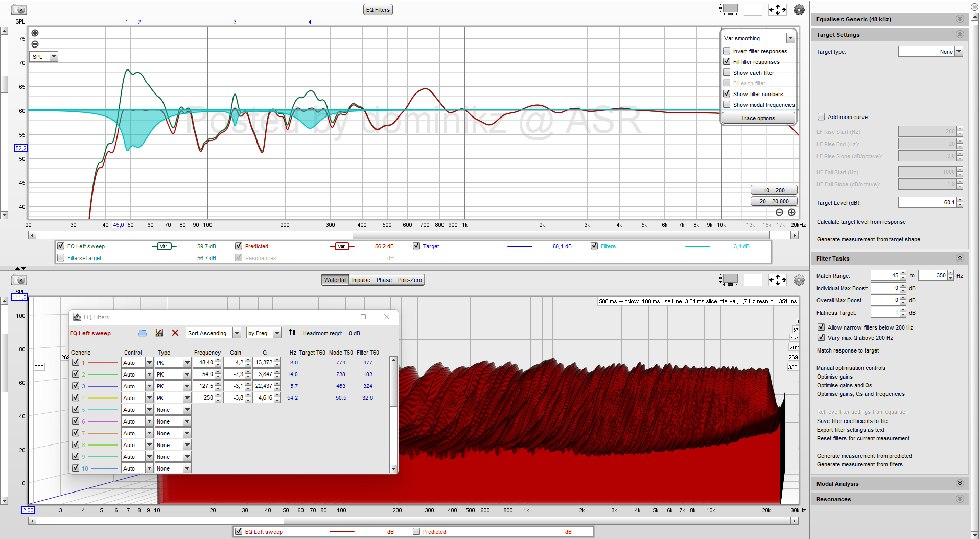Image resolution: width=980 pixels, height=539 pixels.
Task: Enable Invert filter responses
Action: (x=727, y=51)
